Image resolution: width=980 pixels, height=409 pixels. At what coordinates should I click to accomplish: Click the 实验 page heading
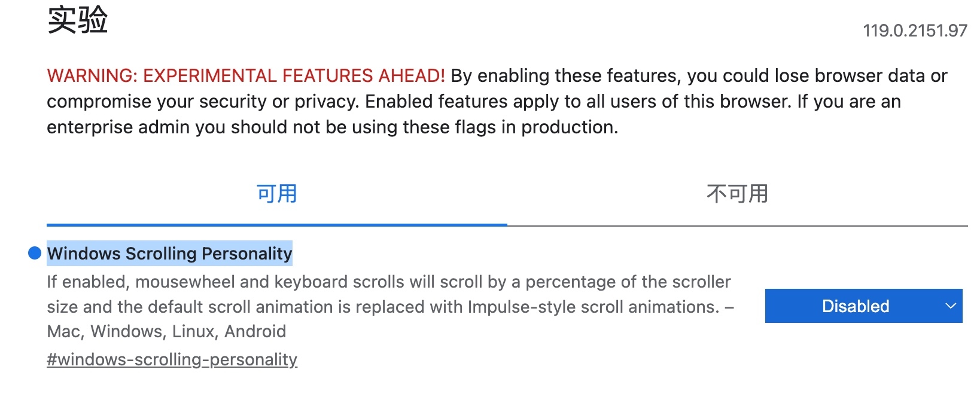click(78, 20)
